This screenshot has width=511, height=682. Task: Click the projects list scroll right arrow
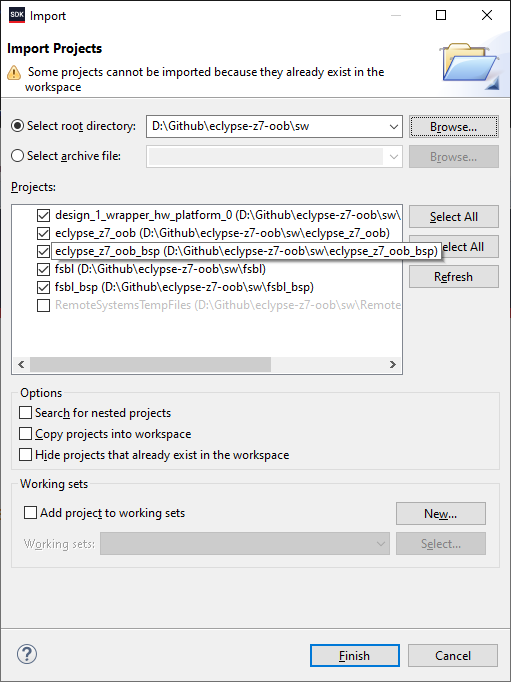pyautogui.click(x=393, y=364)
